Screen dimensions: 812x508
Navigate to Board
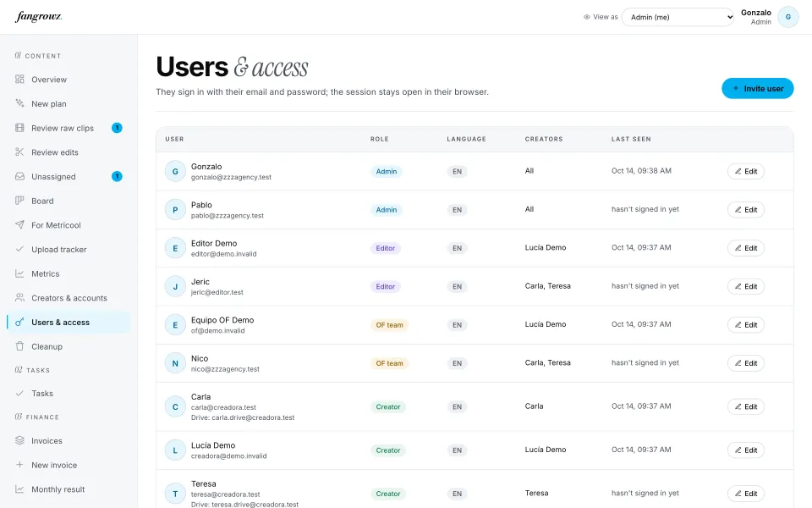point(69,201)
